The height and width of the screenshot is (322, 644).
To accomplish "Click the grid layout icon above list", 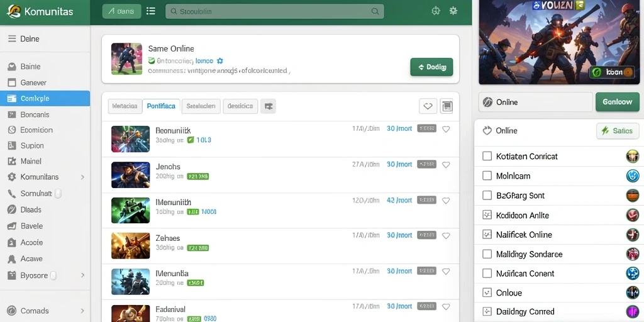I will point(447,106).
